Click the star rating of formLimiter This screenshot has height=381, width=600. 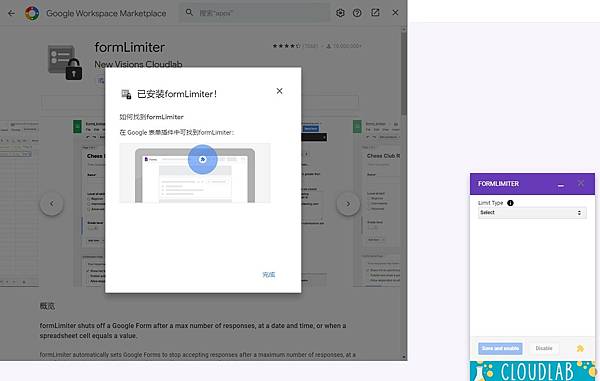pos(286,46)
